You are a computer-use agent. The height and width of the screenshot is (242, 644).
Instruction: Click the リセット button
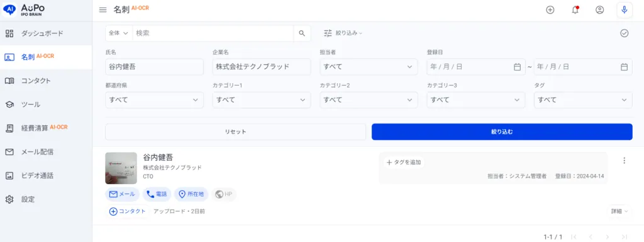(235, 132)
